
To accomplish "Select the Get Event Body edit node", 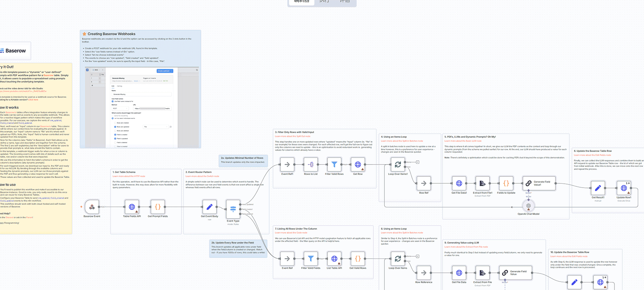I will coord(209,207).
